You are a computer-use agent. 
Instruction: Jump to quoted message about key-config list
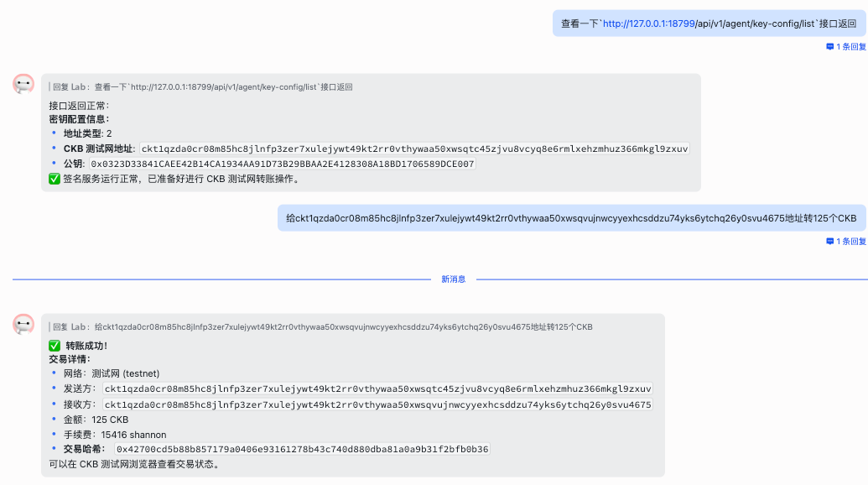(x=201, y=86)
